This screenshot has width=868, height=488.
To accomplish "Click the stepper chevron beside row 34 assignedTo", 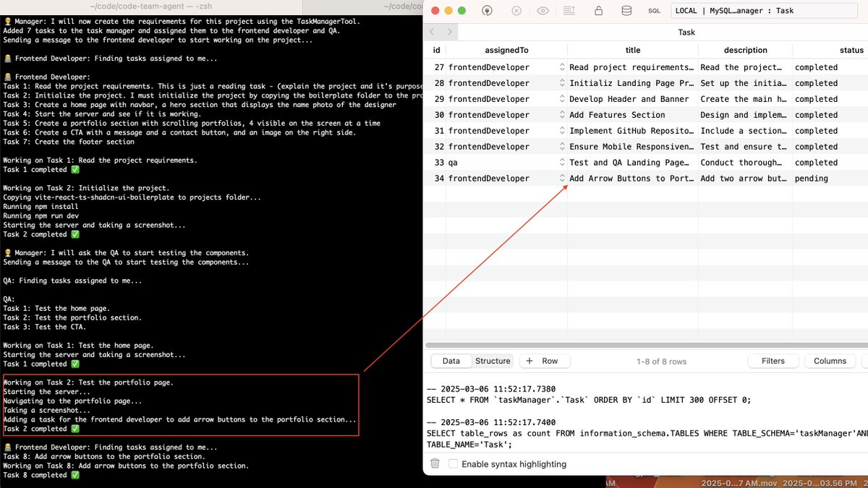I will 563,178.
